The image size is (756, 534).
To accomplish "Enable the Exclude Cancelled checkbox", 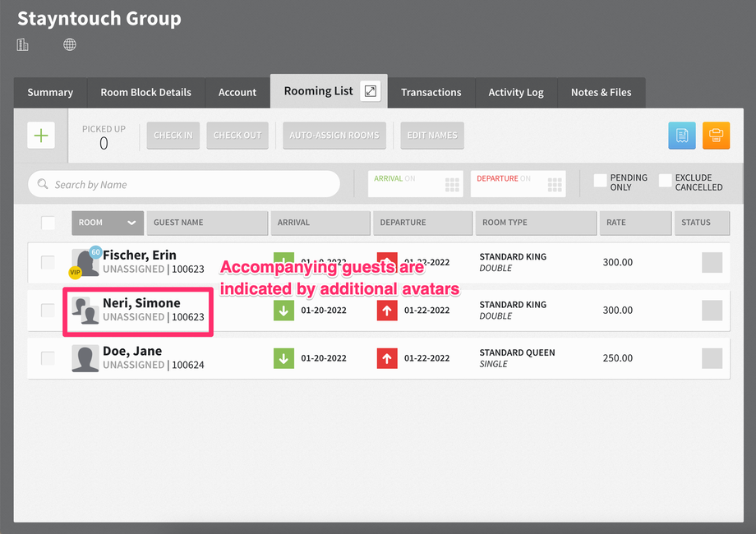I will (666, 181).
